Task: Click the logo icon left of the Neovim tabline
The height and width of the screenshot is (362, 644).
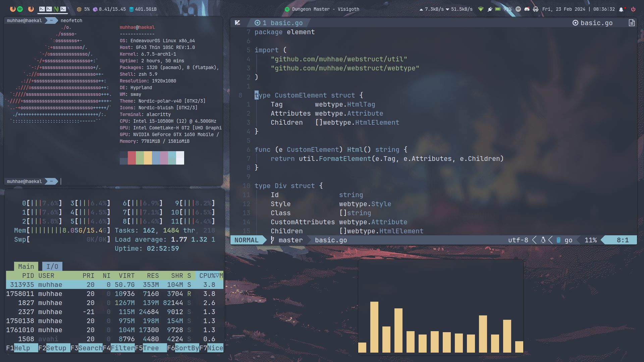Action: tap(237, 23)
